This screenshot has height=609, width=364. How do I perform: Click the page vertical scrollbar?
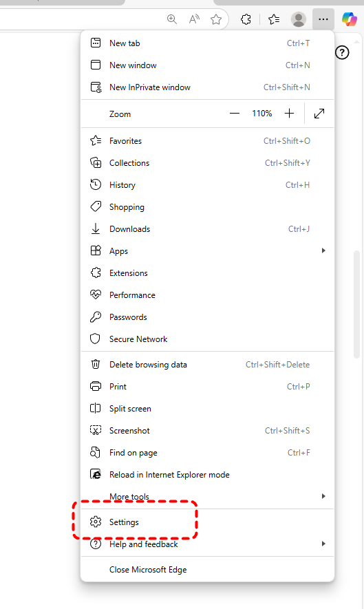pyautogui.click(x=356, y=304)
